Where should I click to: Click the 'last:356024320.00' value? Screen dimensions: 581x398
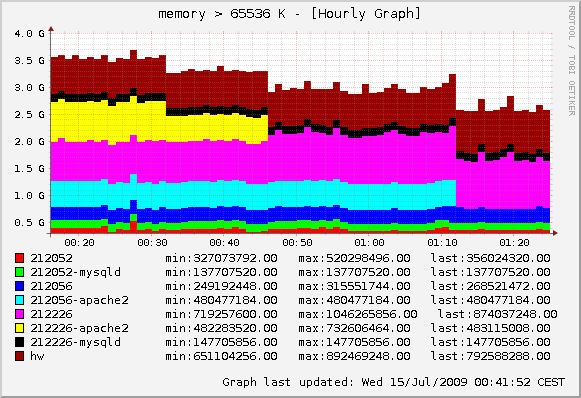(x=491, y=258)
